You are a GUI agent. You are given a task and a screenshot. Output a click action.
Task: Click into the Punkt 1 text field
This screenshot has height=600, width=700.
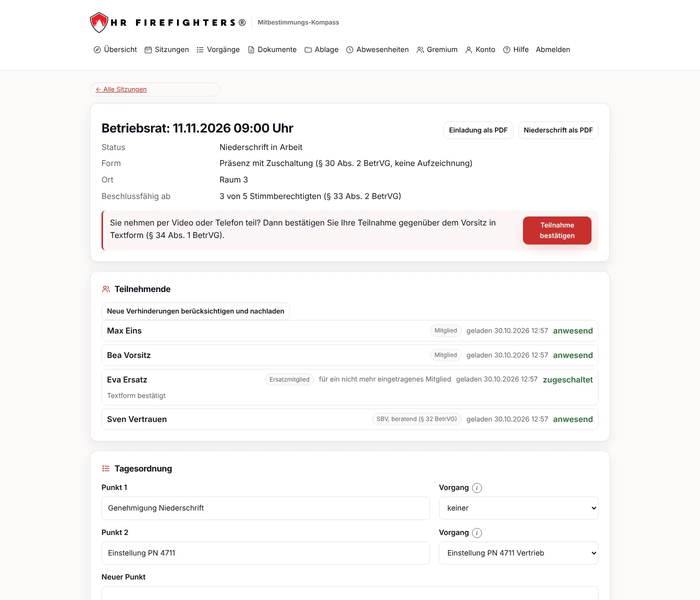265,508
